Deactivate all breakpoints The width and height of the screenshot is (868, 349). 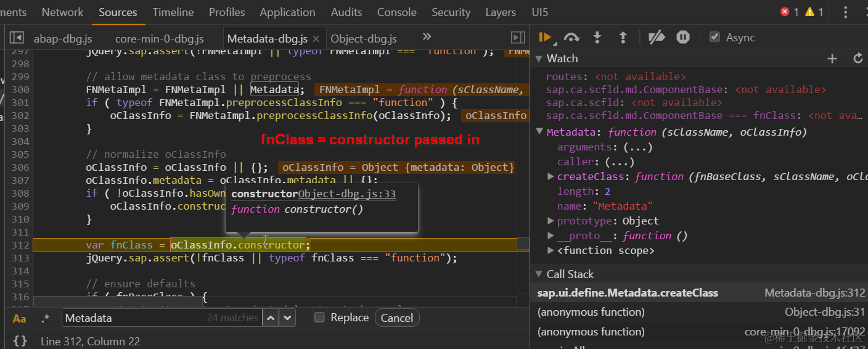[x=657, y=38]
